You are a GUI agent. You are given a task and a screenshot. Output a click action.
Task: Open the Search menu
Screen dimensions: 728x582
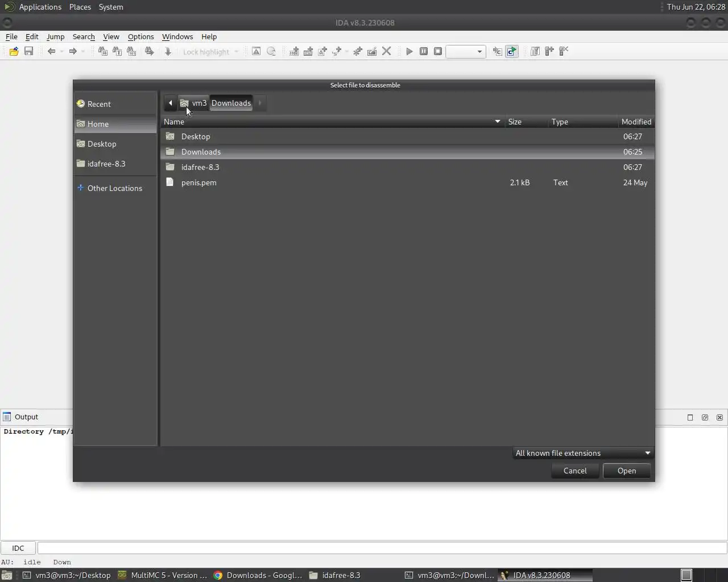[x=84, y=36]
